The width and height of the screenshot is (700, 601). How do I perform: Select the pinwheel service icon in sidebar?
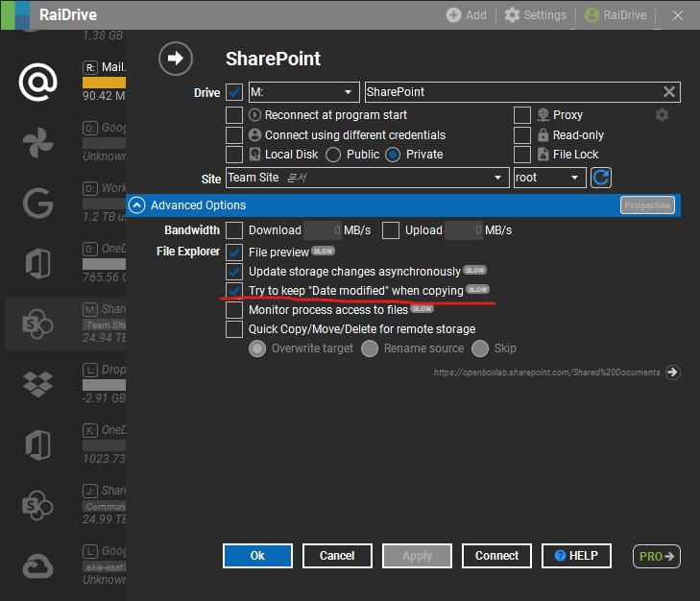pos(38,142)
